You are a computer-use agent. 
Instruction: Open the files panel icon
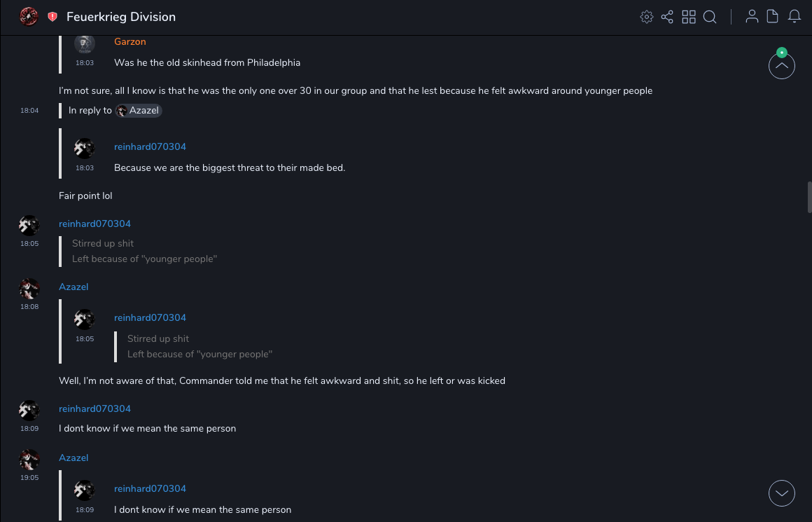(773, 17)
